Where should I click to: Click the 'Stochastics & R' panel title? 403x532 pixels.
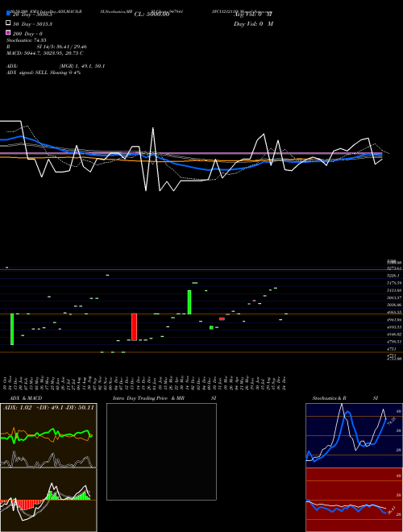pyautogui.click(x=329, y=398)
